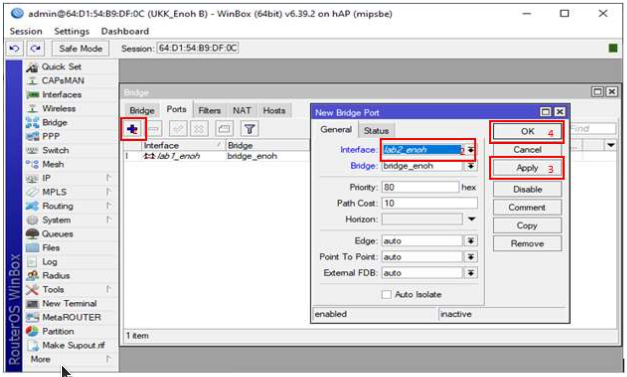Screen dimensions: 627x377
Task: Expand the Horizon field arrow
Action: tap(471, 219)
